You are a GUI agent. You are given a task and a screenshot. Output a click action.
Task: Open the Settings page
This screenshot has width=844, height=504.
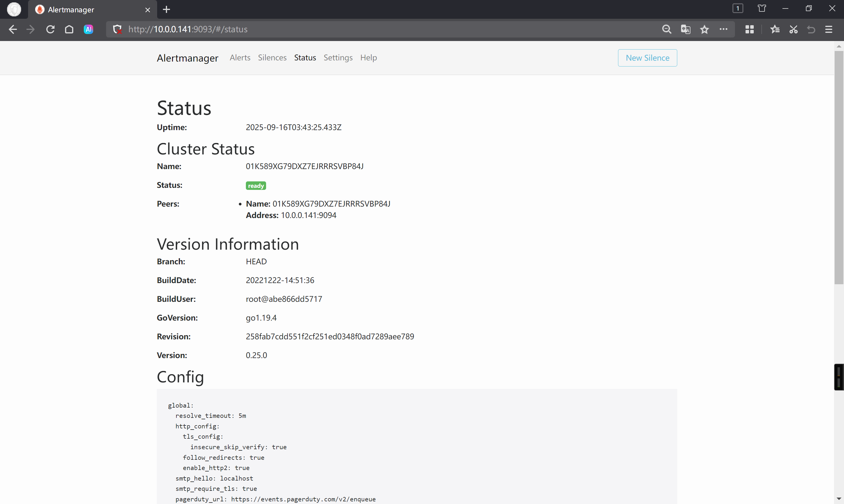click(x=338, y=58)
